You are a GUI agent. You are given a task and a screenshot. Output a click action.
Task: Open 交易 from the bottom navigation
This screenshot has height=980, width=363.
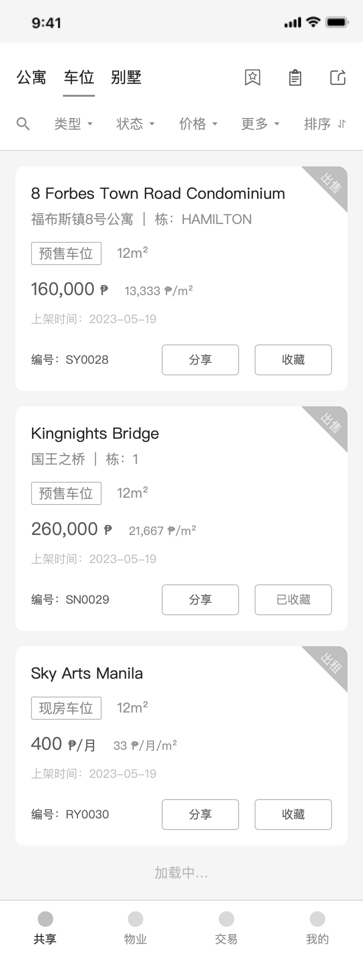coord(226,919)
